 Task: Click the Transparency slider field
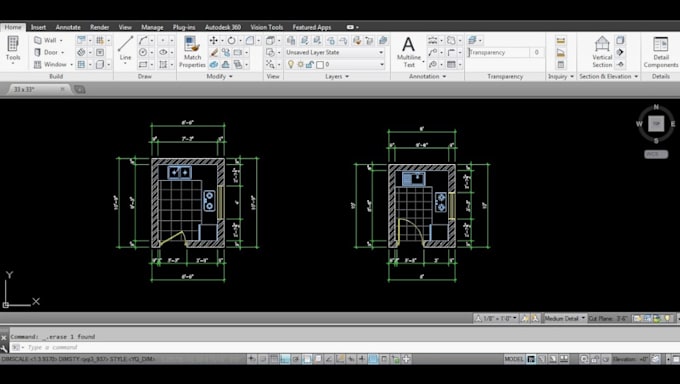click(x=499, y=53)
